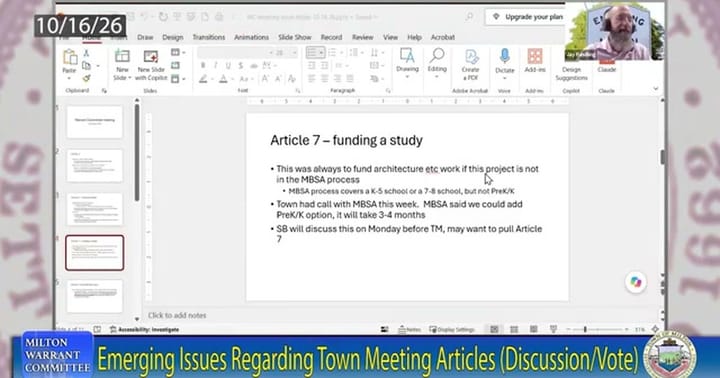Click New Slide with Copilot icon

151,56
